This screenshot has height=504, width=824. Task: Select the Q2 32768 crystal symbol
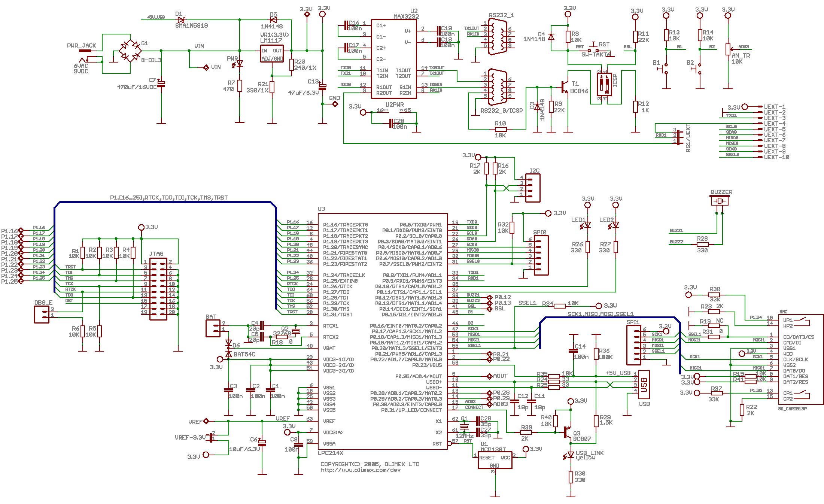[296, 331]
